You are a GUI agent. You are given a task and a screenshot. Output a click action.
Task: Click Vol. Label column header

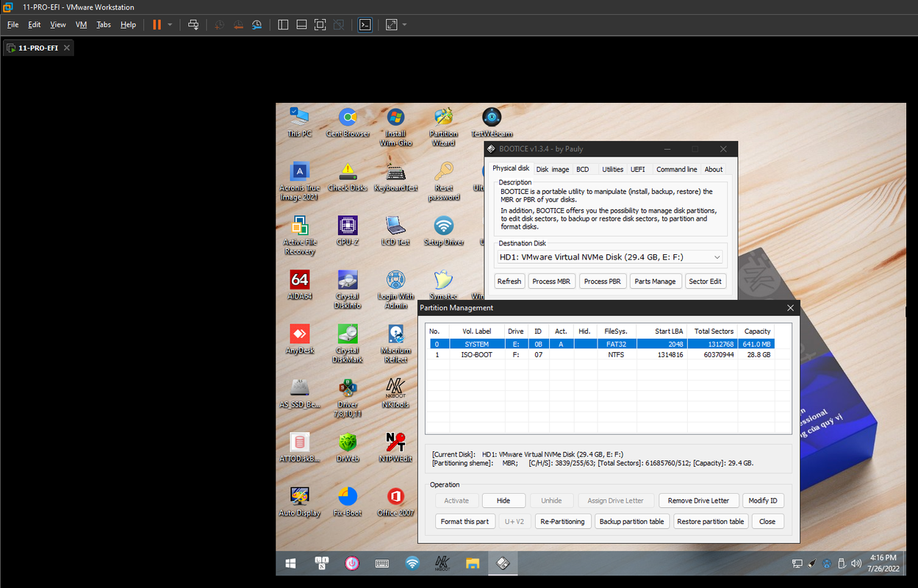tap(476, 331)
